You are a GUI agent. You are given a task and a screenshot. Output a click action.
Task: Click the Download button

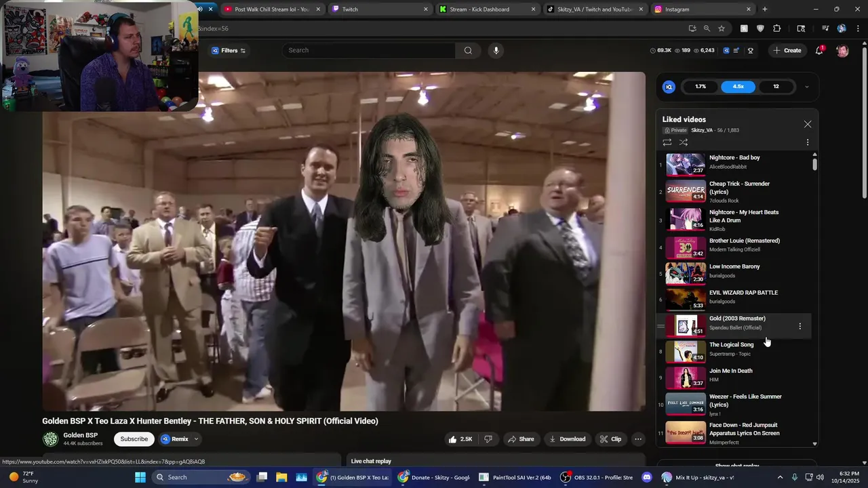click(567, 439)
